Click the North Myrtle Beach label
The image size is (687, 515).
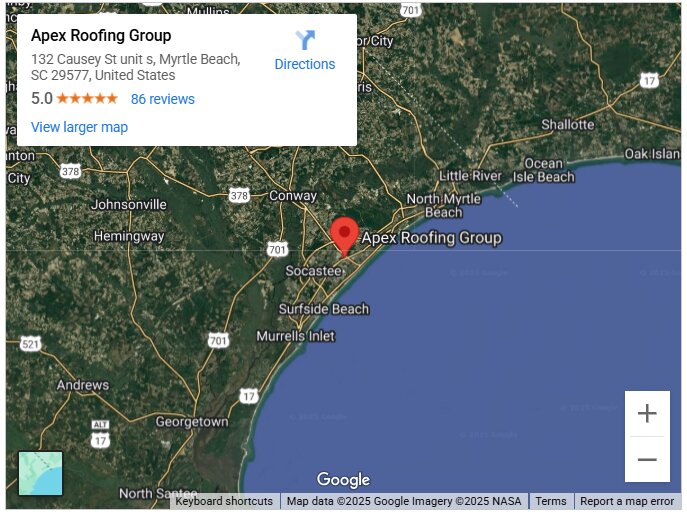[443, 206]
